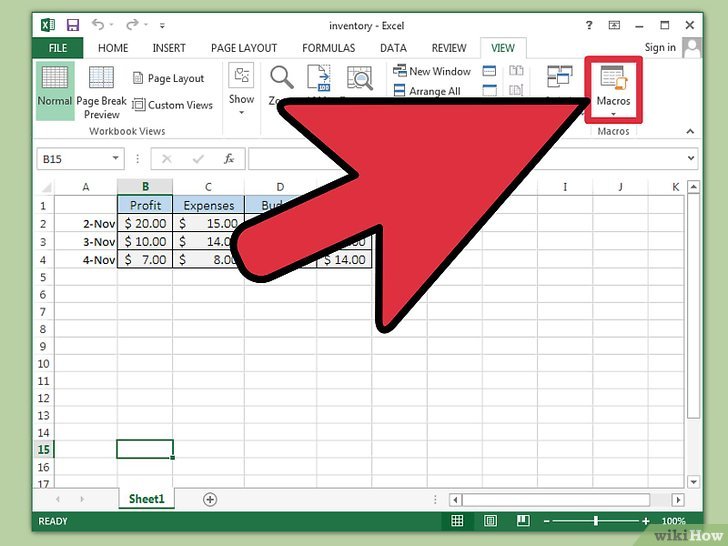The image size is (728, 546).
Task: Click Sign in link
Action: click(x=660, y=47)
